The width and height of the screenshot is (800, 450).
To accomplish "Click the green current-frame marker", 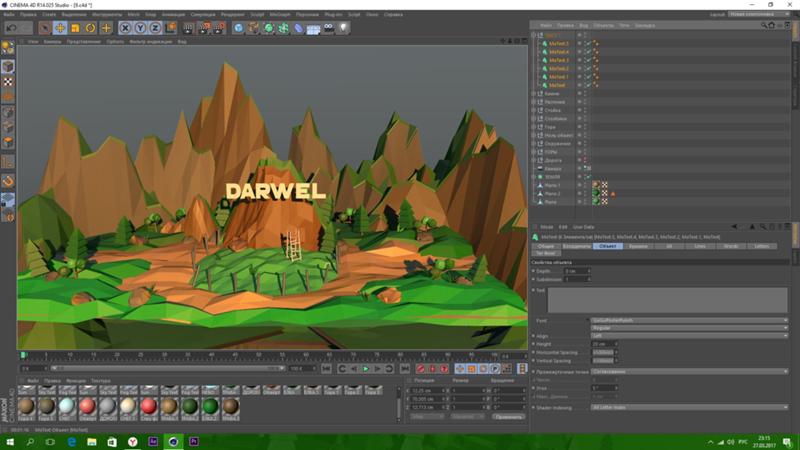I will click(23, 355).
